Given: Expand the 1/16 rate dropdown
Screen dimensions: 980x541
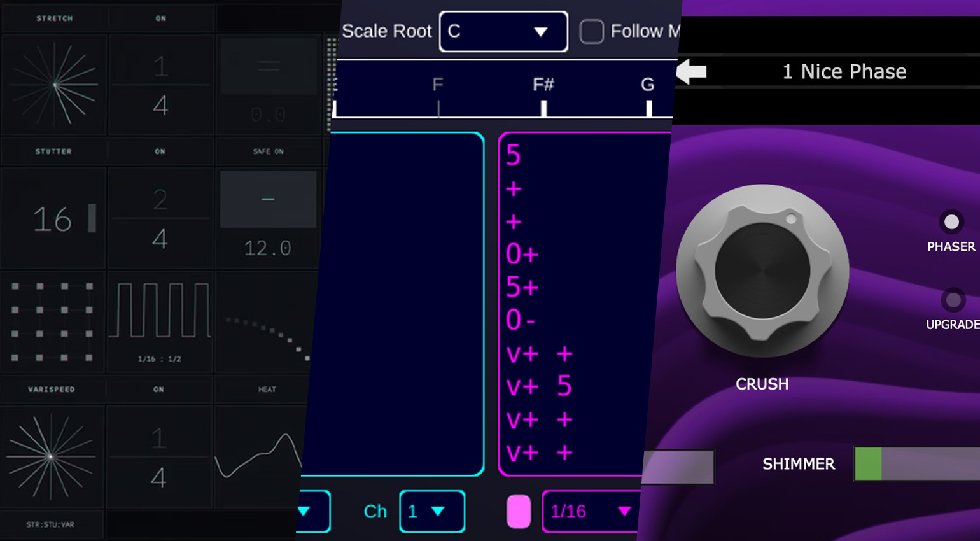Looking at the screenshot, I should point(591,511).
